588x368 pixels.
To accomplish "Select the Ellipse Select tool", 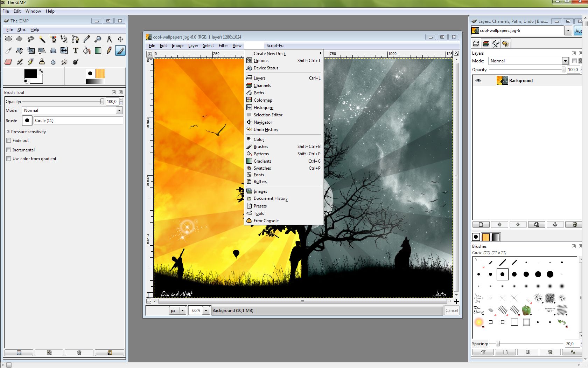I will (x=20, y=39).
